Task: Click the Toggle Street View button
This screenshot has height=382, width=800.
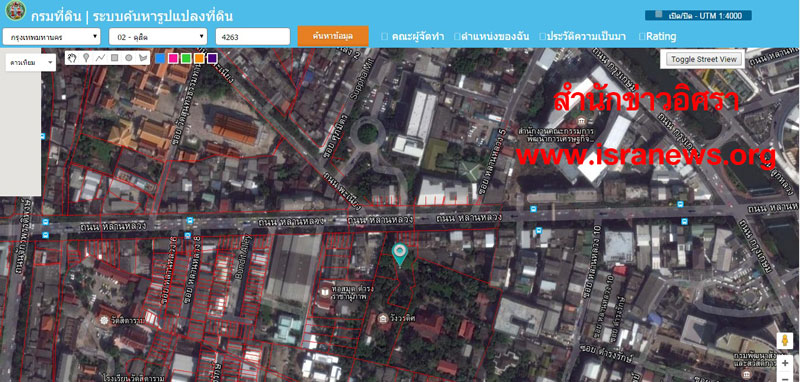Action: (704, 59)
